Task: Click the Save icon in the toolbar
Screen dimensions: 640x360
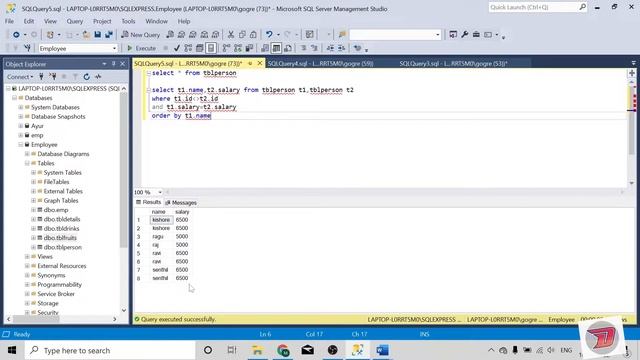Action: [98, 35]
